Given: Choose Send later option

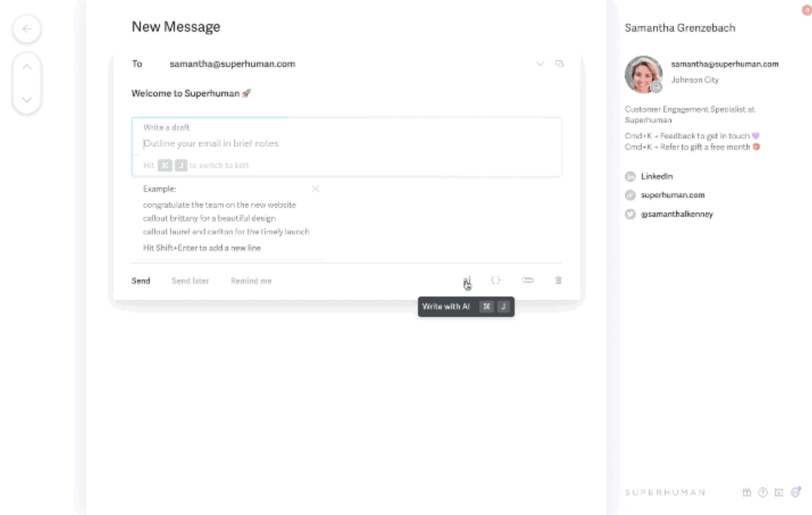Looking at the screenshot, I should coord(190,281).
